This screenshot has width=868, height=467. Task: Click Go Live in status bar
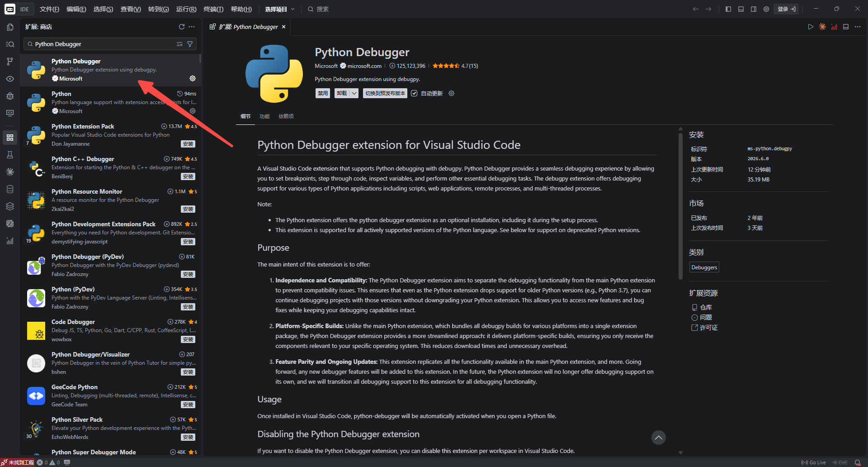[814, 462]
